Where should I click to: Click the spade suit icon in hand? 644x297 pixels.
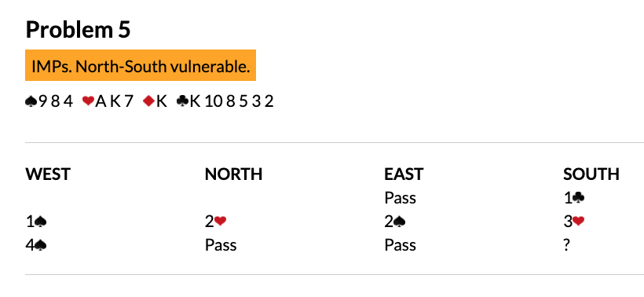(31, 101)
